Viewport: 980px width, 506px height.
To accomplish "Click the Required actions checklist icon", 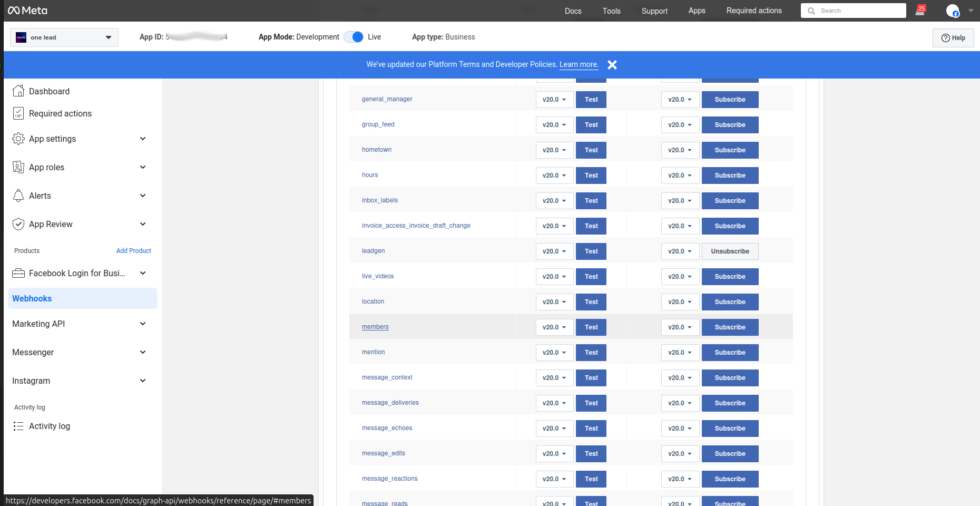I will [18, 113].
